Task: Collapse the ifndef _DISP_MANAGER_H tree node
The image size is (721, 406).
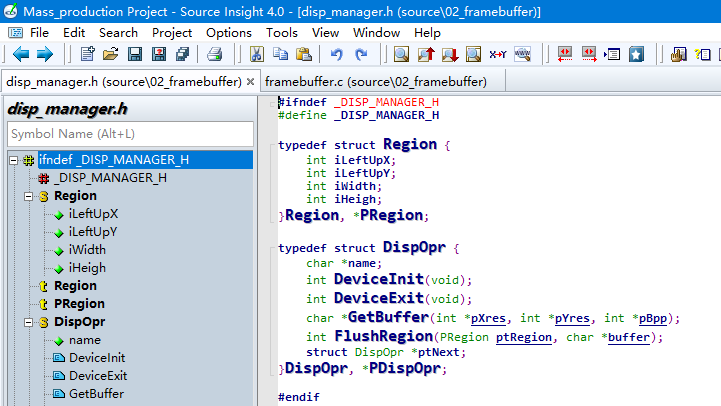Action: tap(14, 160)
